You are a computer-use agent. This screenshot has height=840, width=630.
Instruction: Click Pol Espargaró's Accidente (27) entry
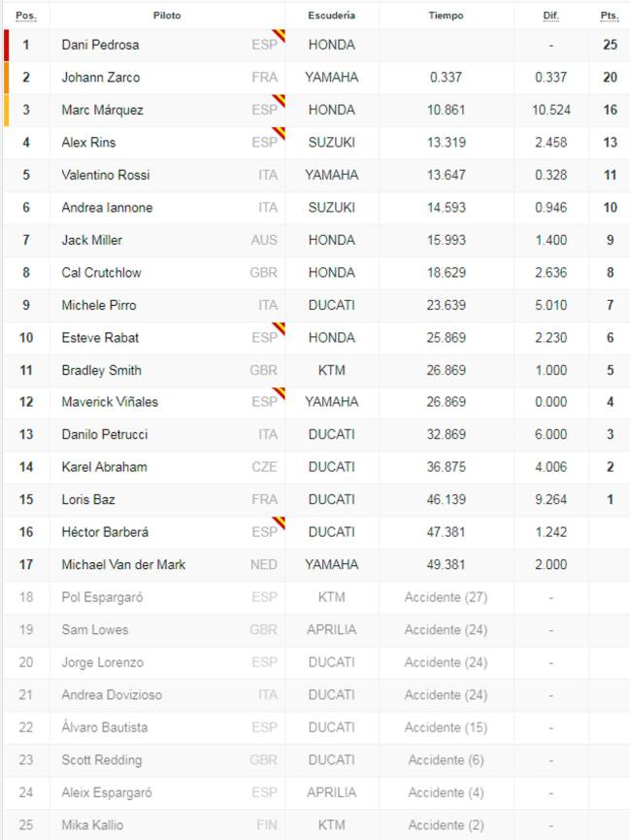pos(446,597)
